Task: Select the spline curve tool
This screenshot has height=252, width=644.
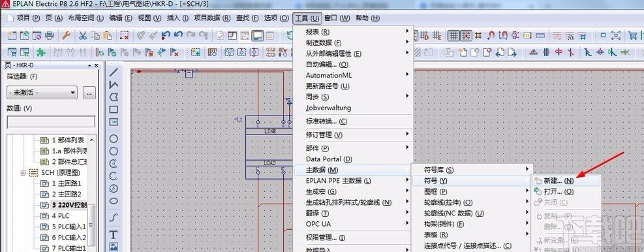Action: coord(114,218)
